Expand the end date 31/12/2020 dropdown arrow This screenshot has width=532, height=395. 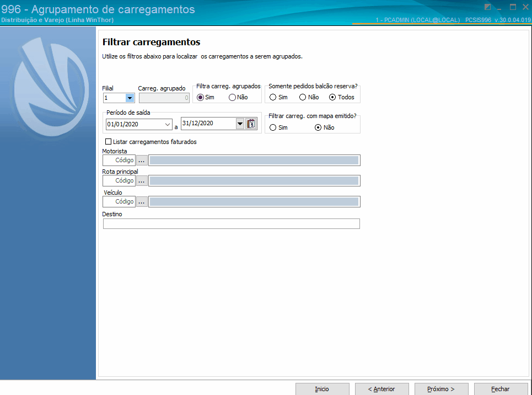[x=240, y=124]
